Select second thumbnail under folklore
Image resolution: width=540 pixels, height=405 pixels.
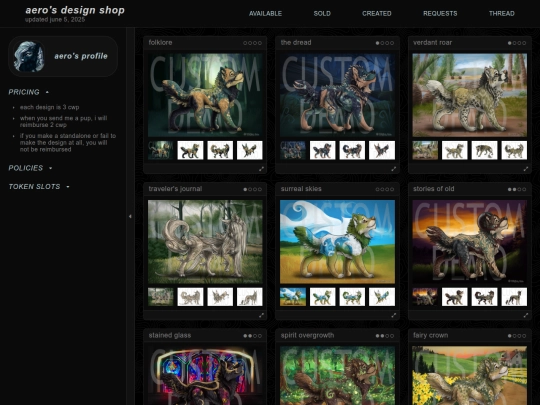(x=190, y=150)
